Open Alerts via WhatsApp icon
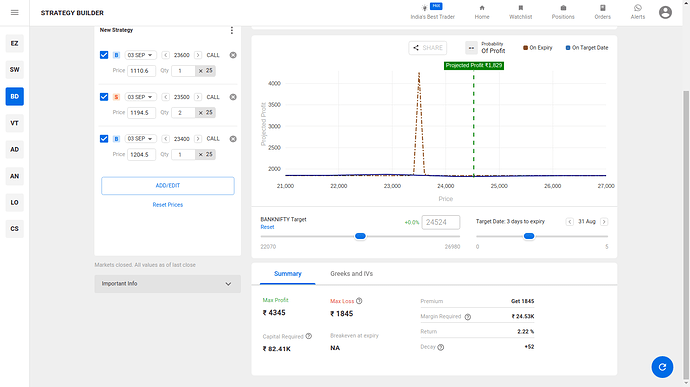690x387 pixels. pyautogui.click(x=638, y=12)
